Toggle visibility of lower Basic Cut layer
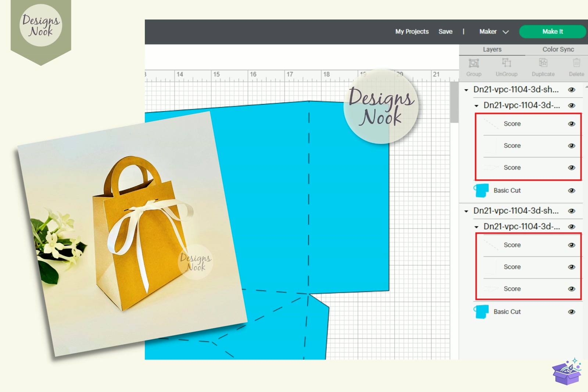The height and width of the screenshot is (392, 588). [571, 312]
